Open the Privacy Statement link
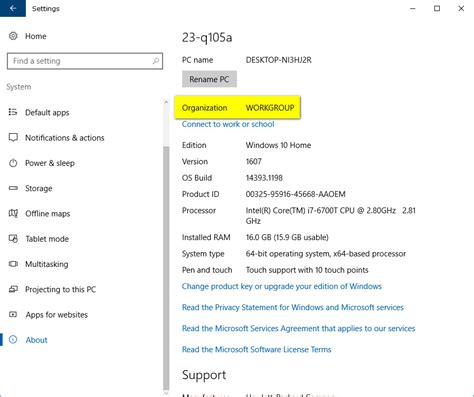This screenshot has height=397, width=474. click(x=293, y=307)
